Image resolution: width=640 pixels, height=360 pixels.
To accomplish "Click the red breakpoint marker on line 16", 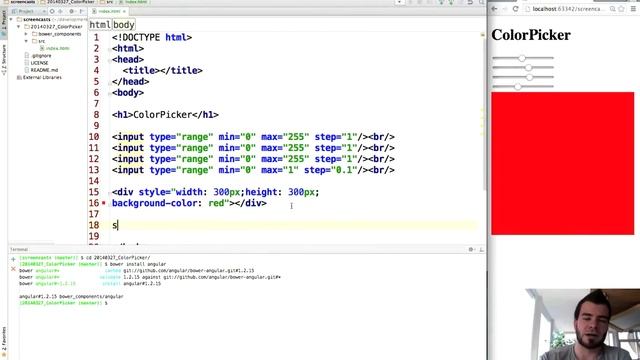I will [104, 203].
